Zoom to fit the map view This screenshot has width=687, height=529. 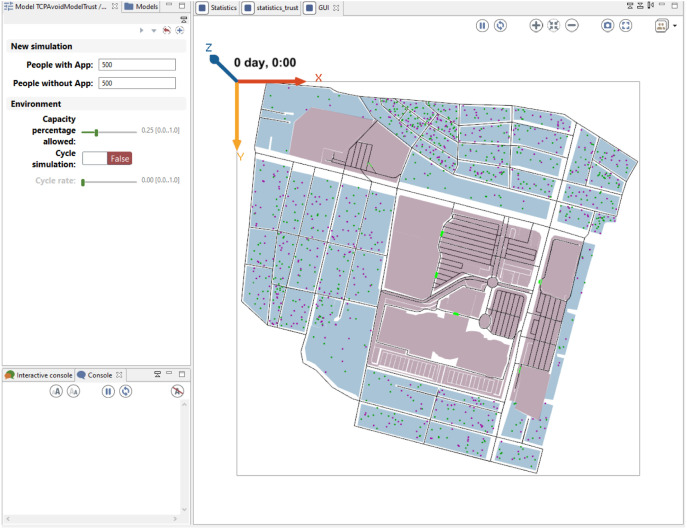coord(554,25)
